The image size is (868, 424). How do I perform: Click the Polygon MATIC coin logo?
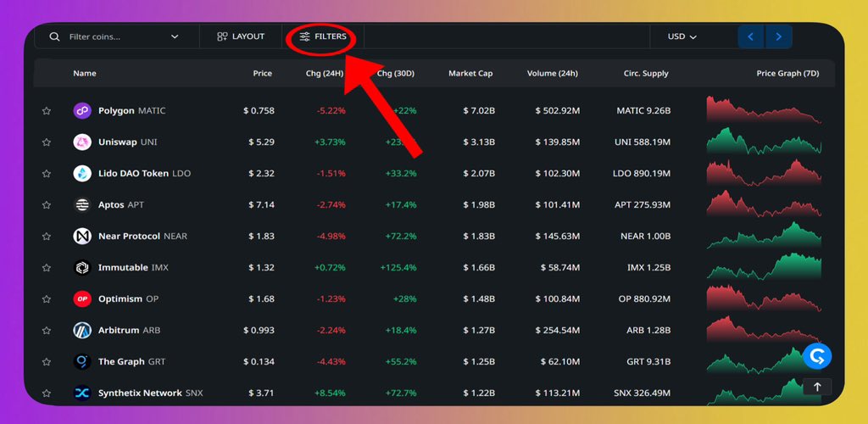point(82,111)
